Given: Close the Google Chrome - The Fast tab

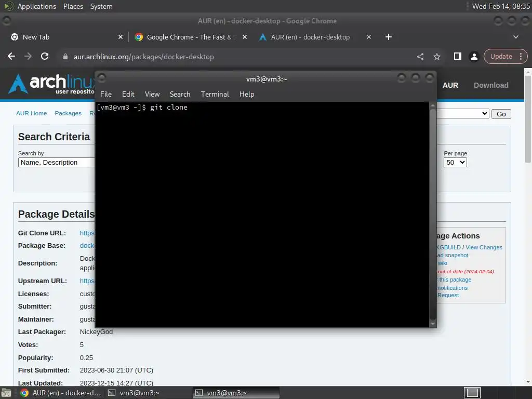Looking at the screenshot, I should (x=245, y=37).
